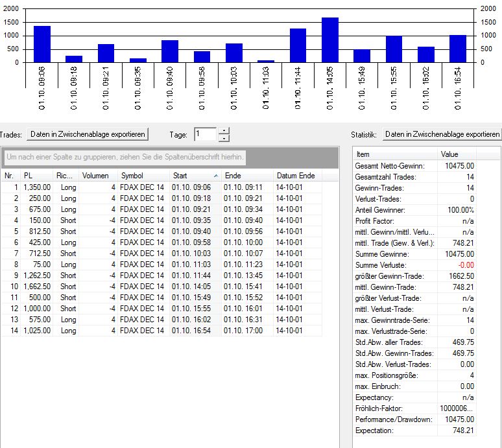
Task: Sort by Ric... direction column header
Action: pos(66,176)
